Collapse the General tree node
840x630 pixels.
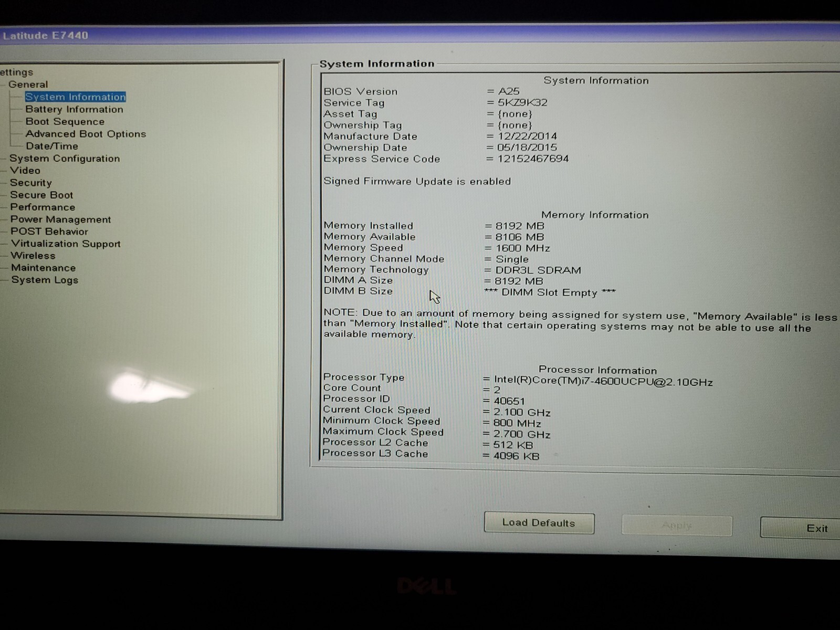pos(28,85)
